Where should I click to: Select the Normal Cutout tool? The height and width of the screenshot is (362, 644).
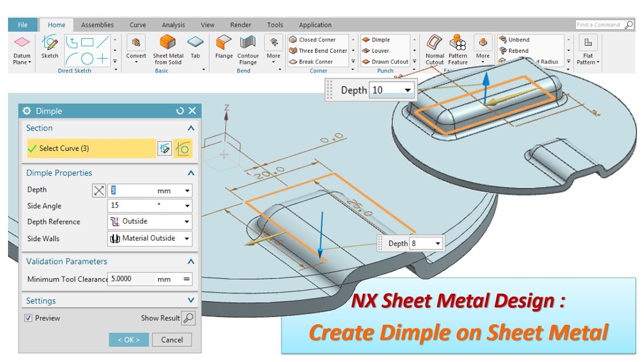(x=435, y=50)
